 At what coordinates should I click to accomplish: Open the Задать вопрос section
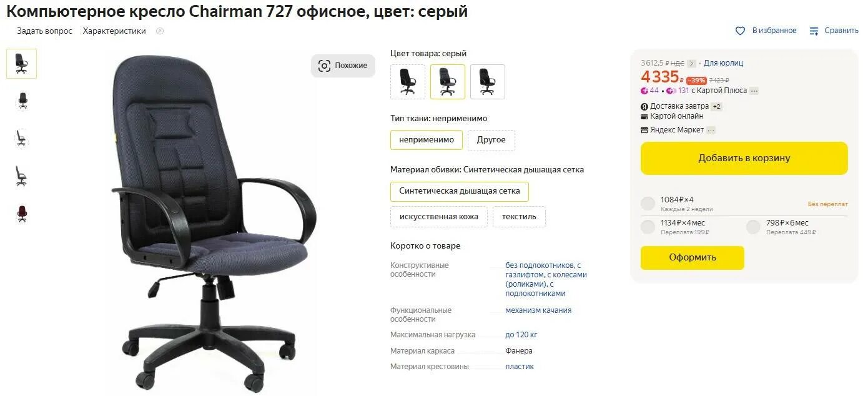[44, 31]
